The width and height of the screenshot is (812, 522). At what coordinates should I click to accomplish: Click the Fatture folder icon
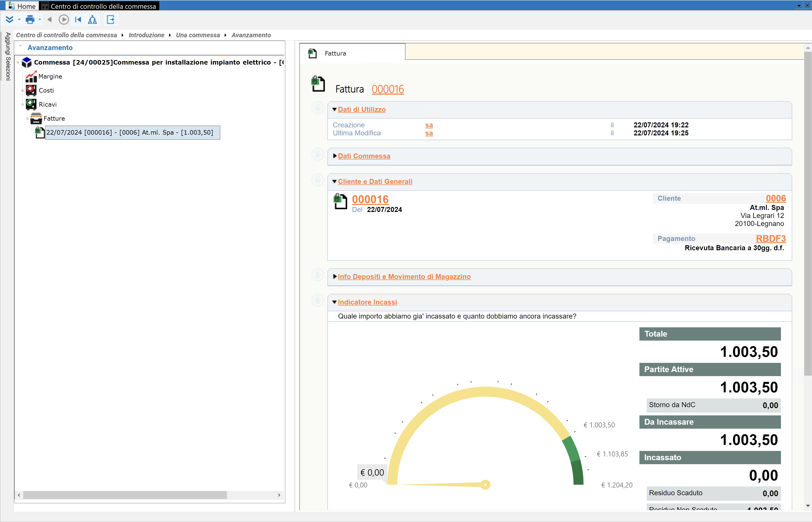(36, 118)
